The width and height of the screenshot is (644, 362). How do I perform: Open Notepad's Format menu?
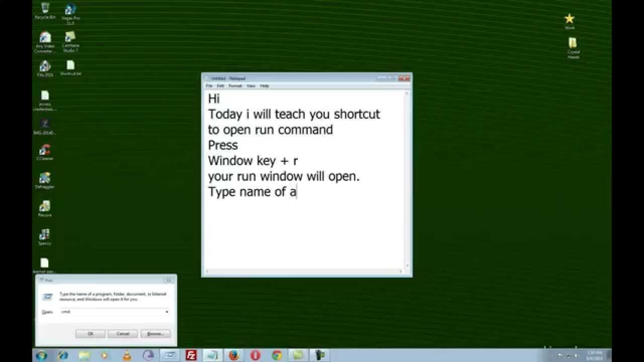click(235, 86)
